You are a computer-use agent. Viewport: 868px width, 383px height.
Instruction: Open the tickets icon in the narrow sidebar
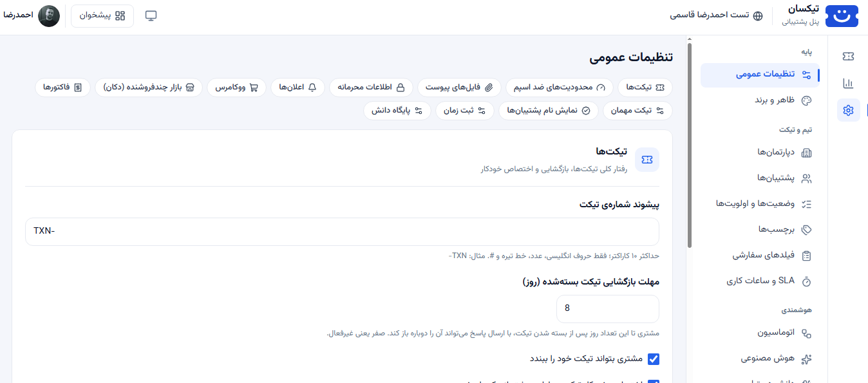[848, 57]
